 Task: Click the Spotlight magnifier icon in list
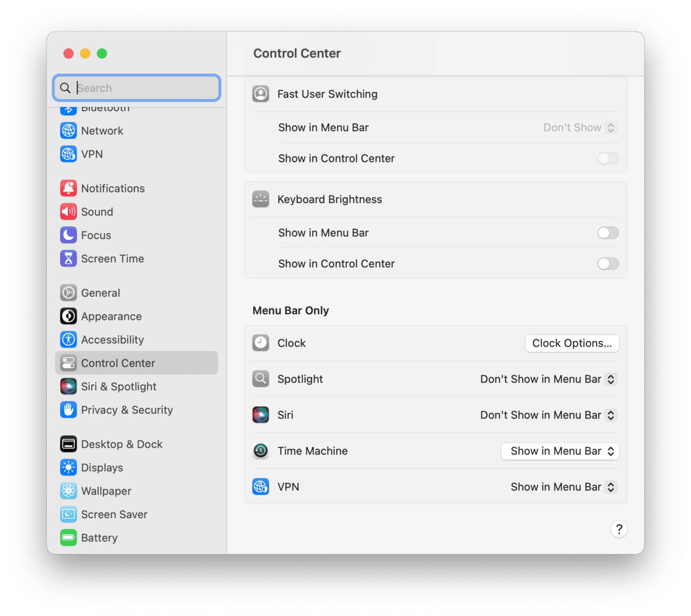point(261,379)
